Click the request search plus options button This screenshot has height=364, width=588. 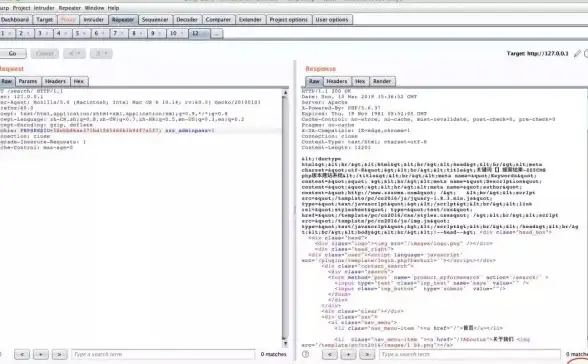(x=40, y=354)
